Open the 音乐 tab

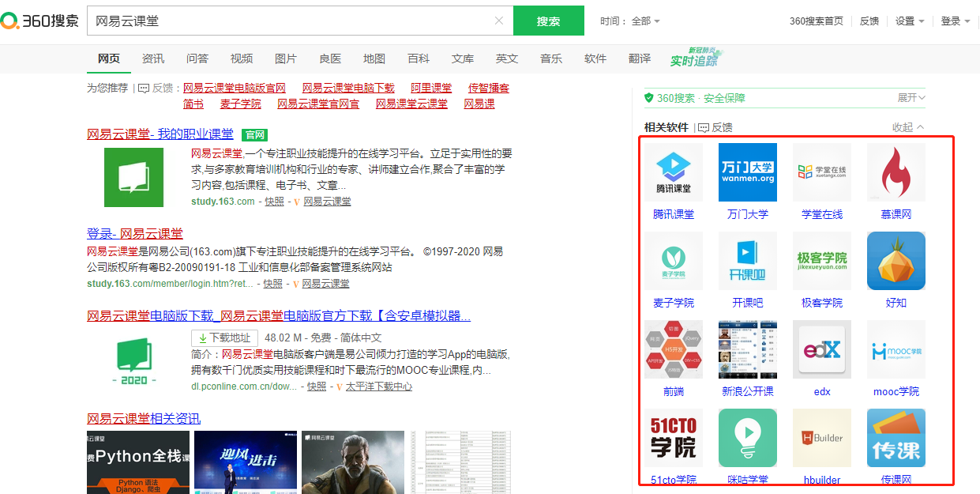(551, 58)
